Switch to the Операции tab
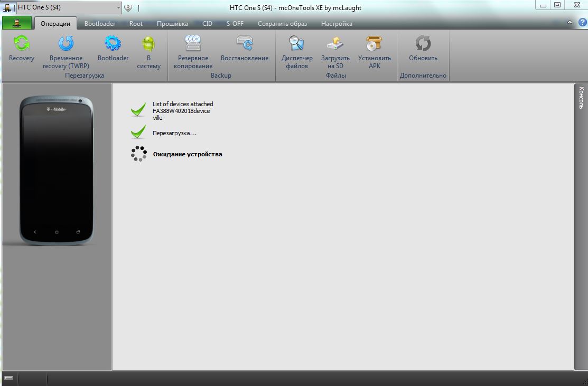Viewport: 588px width, 386px height. point(55,24)
